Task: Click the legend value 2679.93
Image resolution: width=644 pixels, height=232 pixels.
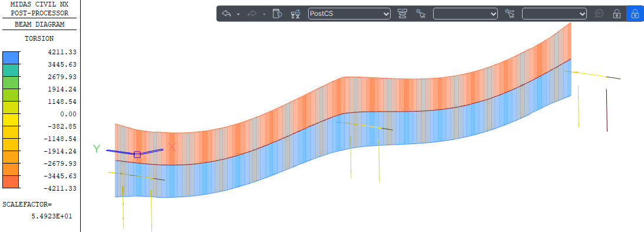Action: [x=62, y=77]
